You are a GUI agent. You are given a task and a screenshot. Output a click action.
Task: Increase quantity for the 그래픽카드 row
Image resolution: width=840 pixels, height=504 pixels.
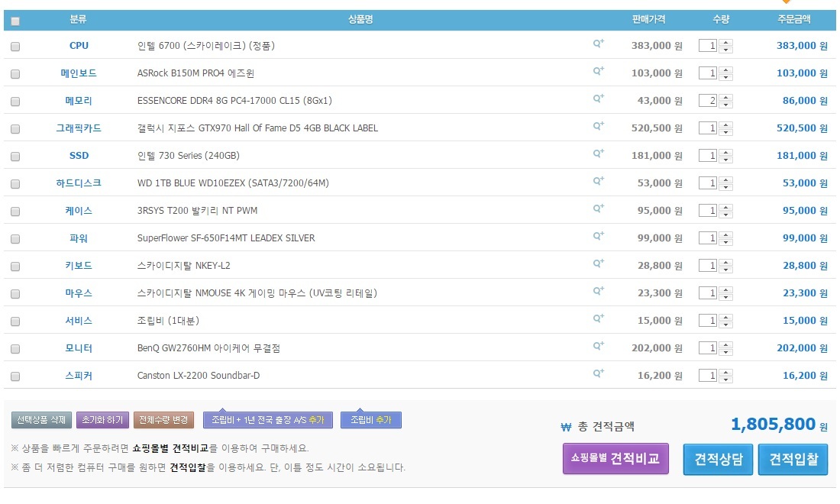(x=726, y=124)
